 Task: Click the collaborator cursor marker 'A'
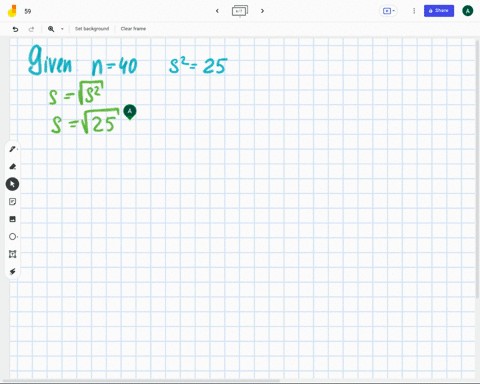(x=130, y=112)
